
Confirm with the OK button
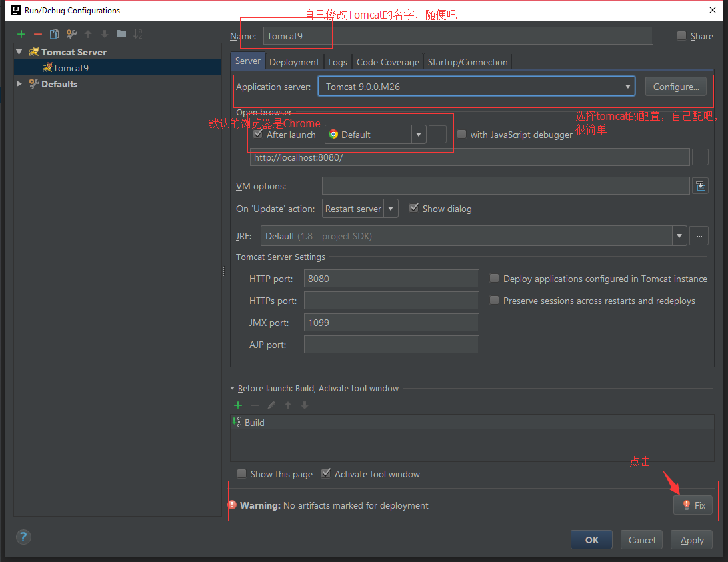coord(591,540)
